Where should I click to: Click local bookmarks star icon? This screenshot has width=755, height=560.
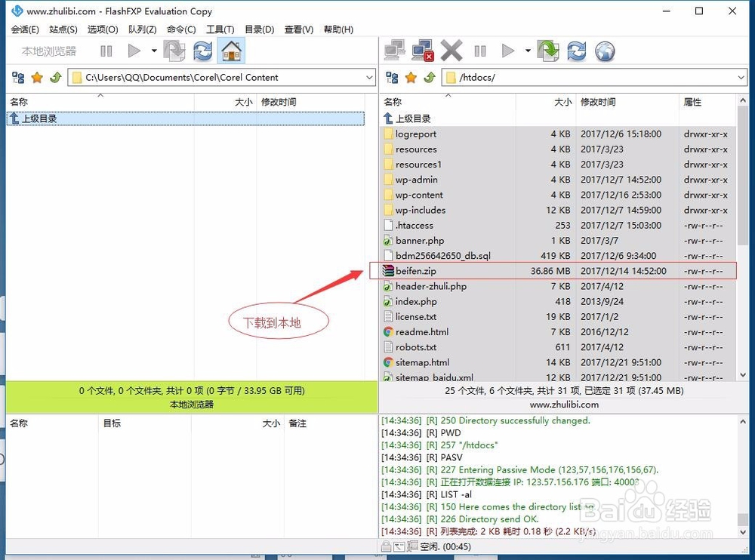click(x=37, y=77)
